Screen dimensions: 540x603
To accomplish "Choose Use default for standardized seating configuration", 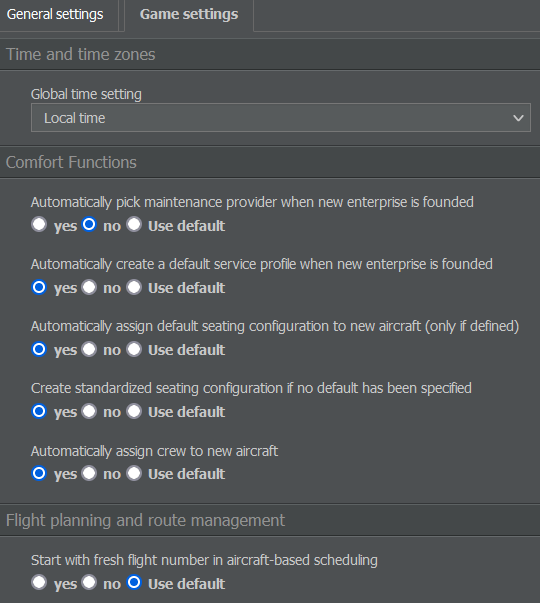I will 134,411.
